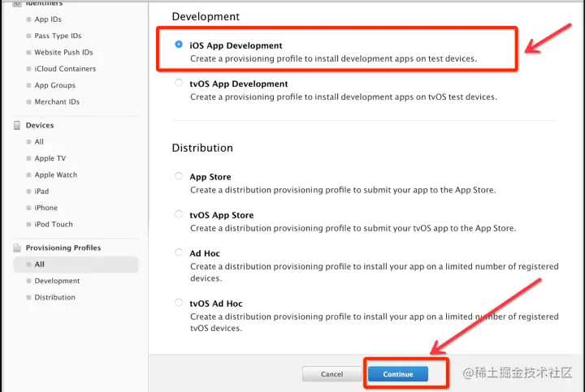Image resolution: width=585 pixels, height=392 pixels.
Task: Choose tvOS App Store radio button
Action: coord(179,214)
